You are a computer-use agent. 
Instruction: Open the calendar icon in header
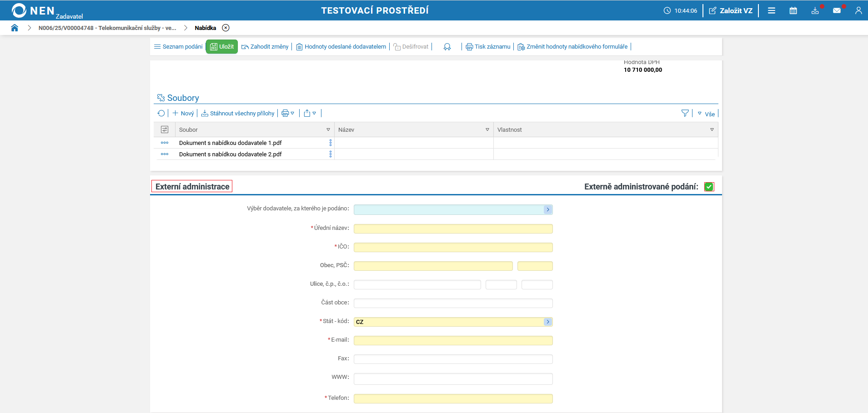tap(793, 10)
